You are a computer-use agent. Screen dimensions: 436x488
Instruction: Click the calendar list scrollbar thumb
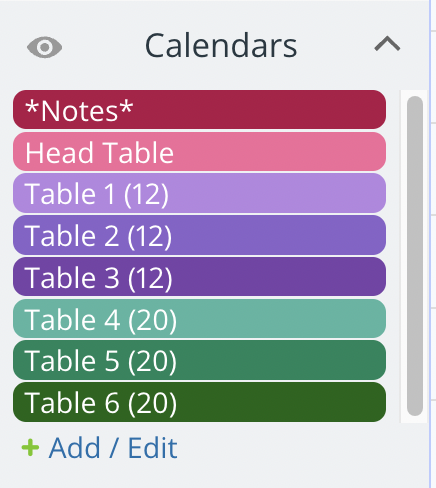(415, 256)
